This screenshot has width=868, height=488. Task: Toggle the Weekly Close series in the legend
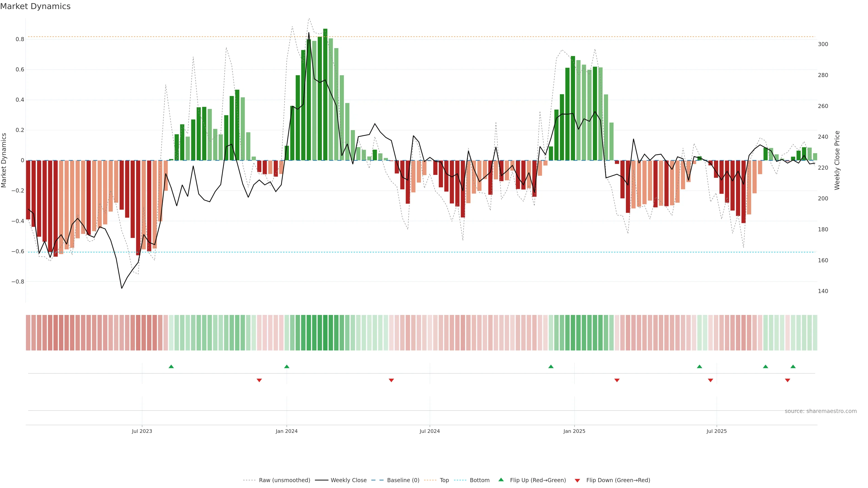[348, 480]
